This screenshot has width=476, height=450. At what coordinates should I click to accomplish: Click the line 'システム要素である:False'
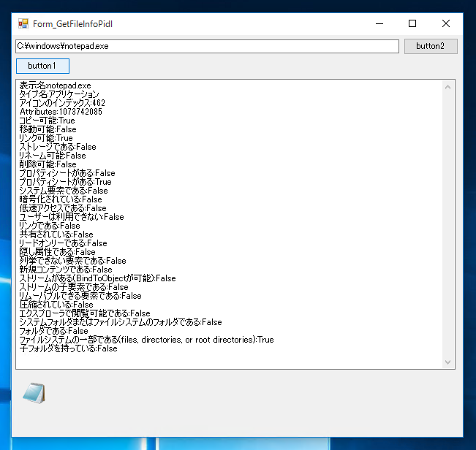[x=64, y=191]
